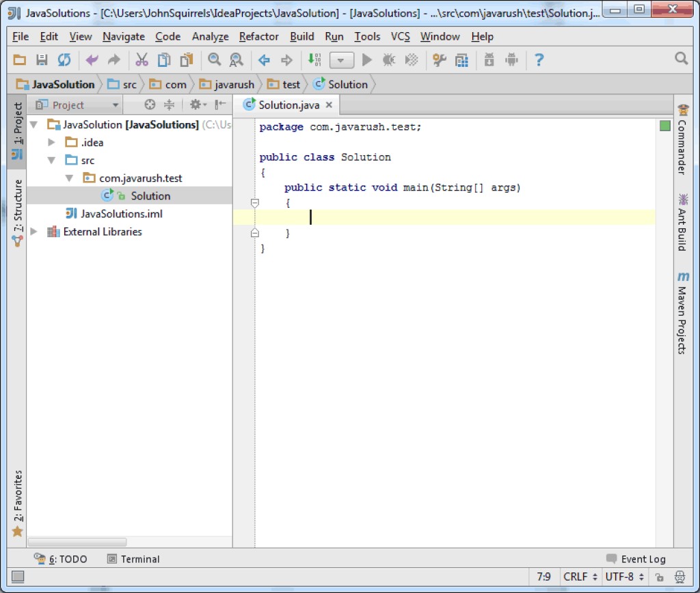Toggle tool window buttons in bottom-left corner

click(18, 577)
